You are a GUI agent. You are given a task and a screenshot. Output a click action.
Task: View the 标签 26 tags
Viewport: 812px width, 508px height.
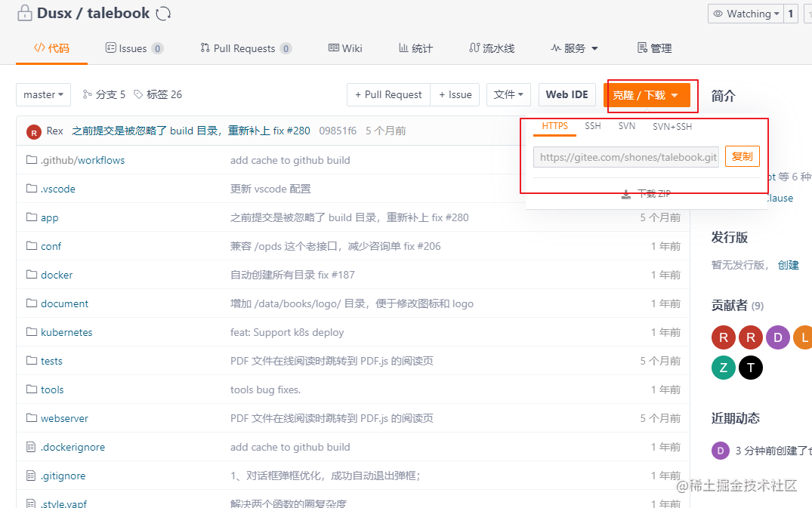158,94
